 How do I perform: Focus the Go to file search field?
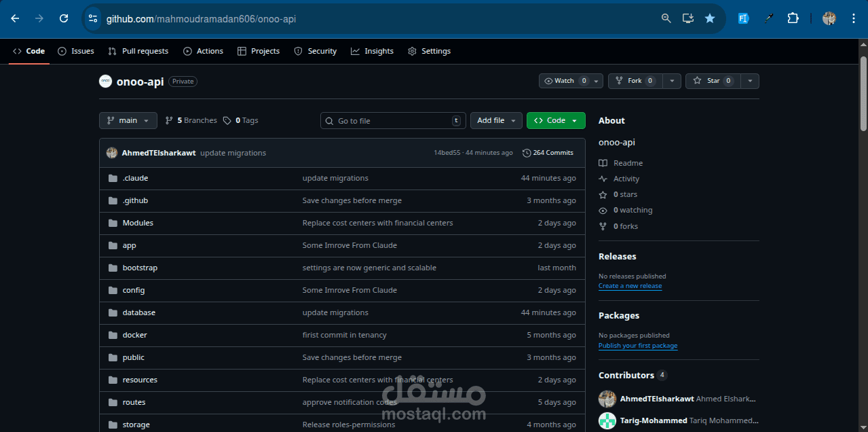393,120
